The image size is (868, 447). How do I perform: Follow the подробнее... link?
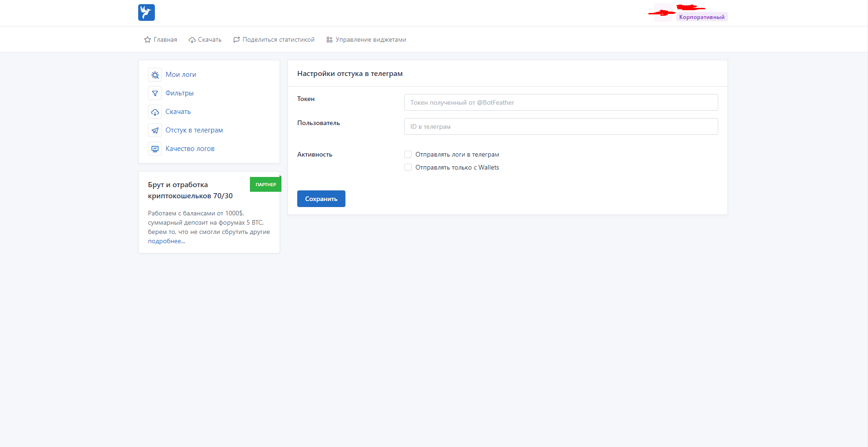pyautogui.click(x=166, y=241)
